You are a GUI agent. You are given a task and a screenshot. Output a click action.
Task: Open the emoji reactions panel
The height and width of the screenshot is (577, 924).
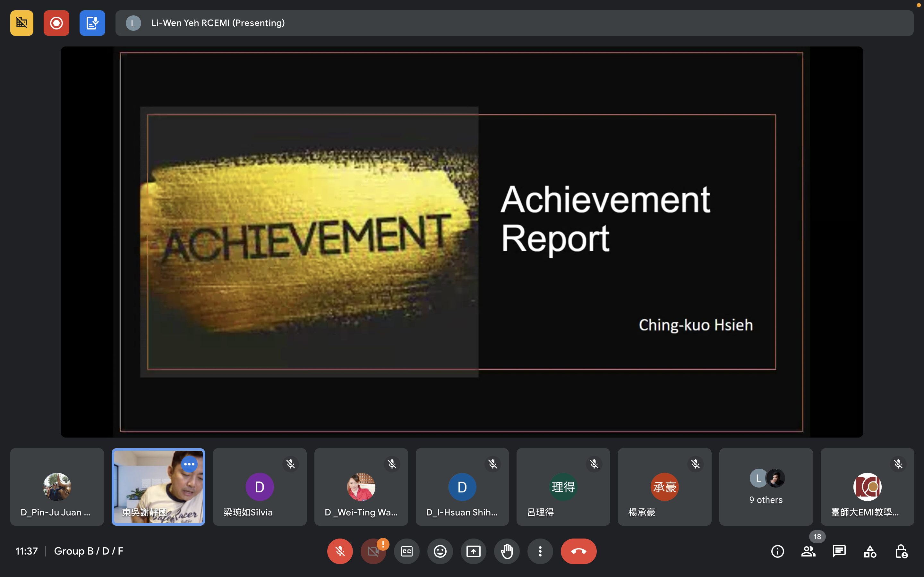click(440, 551)
